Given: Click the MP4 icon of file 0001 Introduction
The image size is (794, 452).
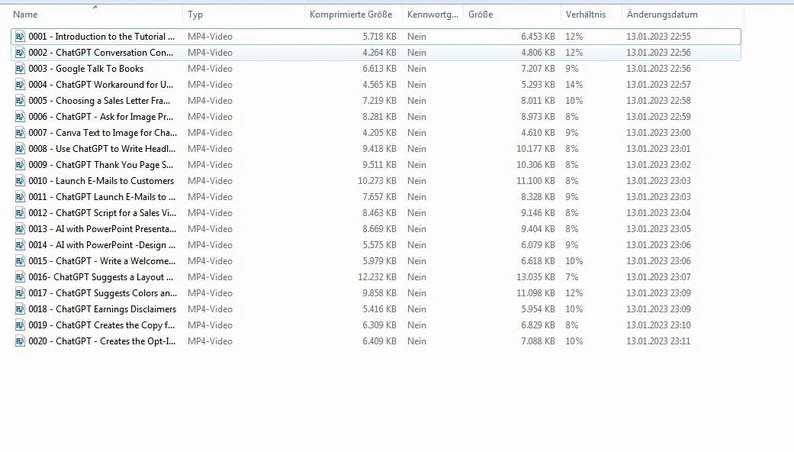Looking at the screenshot, I should click(19, 36).
